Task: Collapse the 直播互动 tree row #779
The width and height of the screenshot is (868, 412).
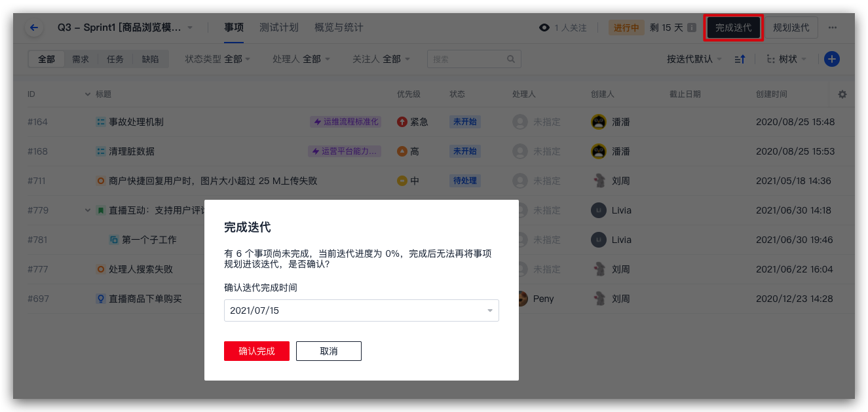Action: [x=88, y=210]
